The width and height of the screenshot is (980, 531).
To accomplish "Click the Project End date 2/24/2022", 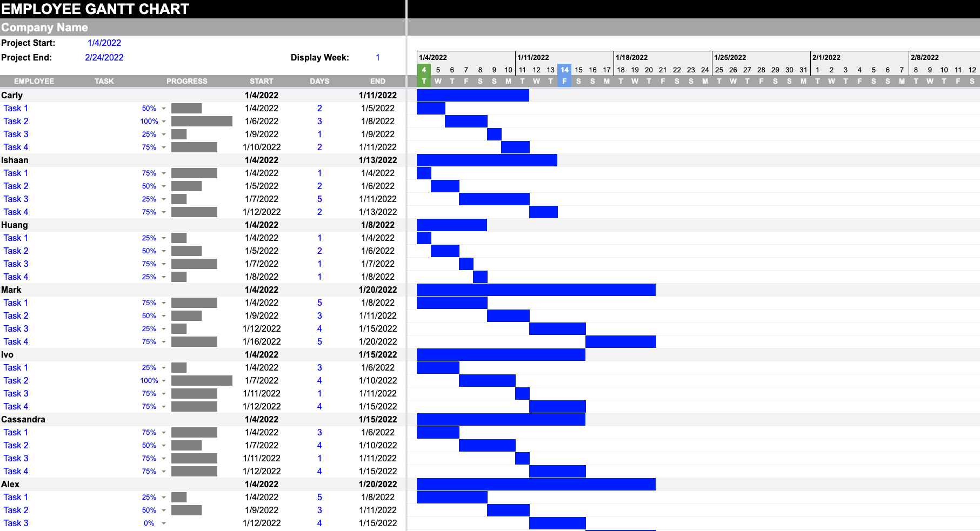I will 105,57.
